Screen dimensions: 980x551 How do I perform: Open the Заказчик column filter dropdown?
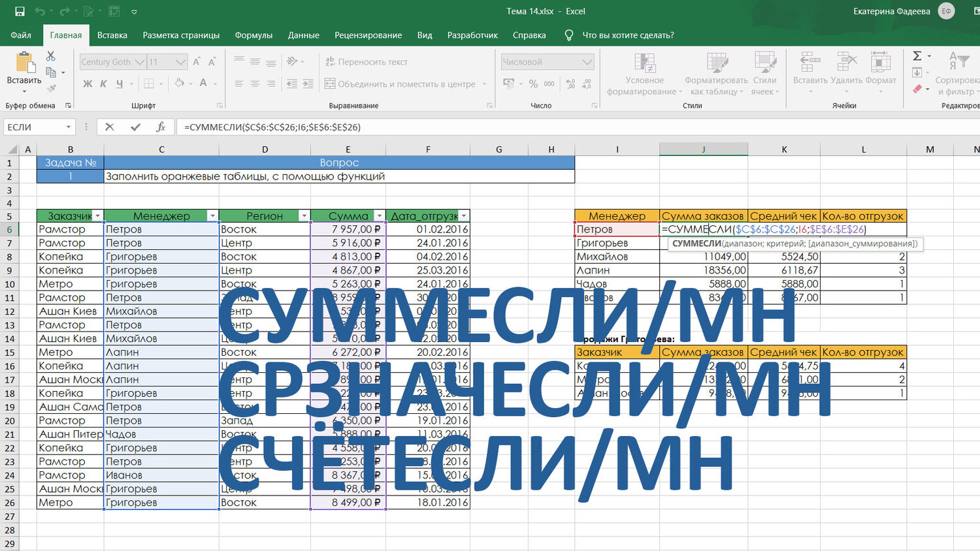coord(97,216)
